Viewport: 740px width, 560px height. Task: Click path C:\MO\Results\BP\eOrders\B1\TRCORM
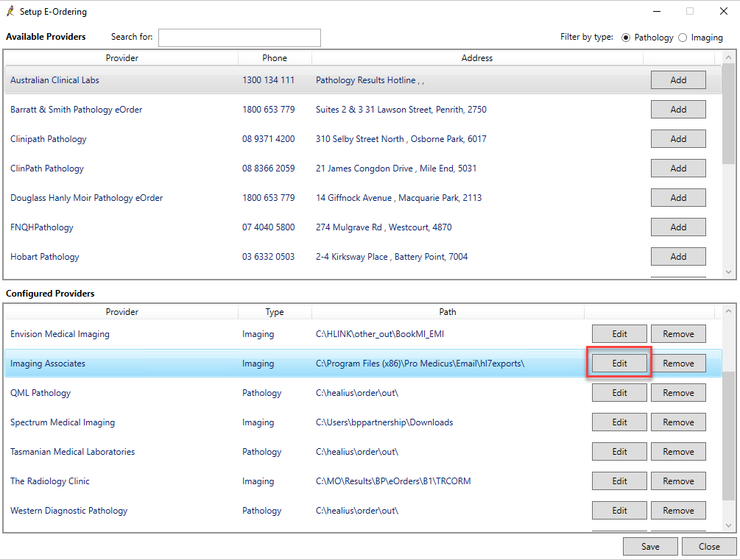pos(393,481)
